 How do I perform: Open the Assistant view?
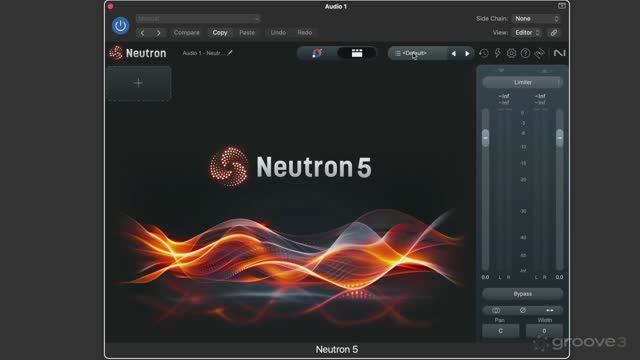(317, 53)
